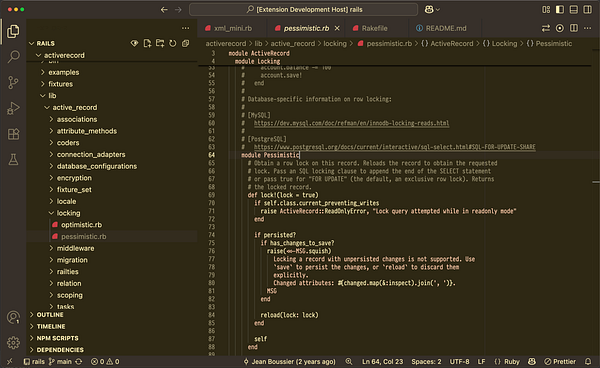Viewport: 600px width, 368px height.
Task: Click the activerecord breadcrumb
Action: click(x=226, y=44)
